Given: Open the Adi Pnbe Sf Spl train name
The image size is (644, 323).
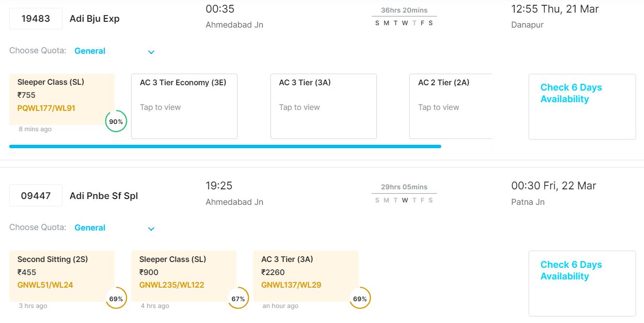Looking at the screenshot, I should click(104, 196).
